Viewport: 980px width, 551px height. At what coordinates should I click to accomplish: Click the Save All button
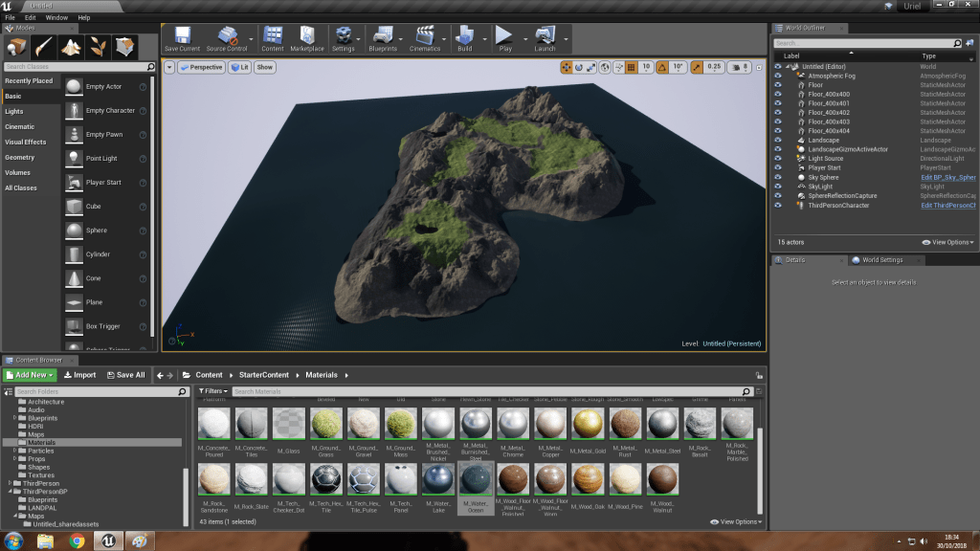click(125, 375)
